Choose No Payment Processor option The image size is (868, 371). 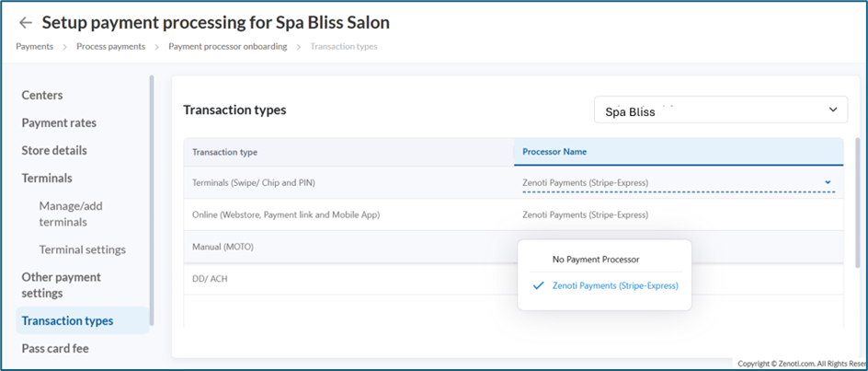596,260
